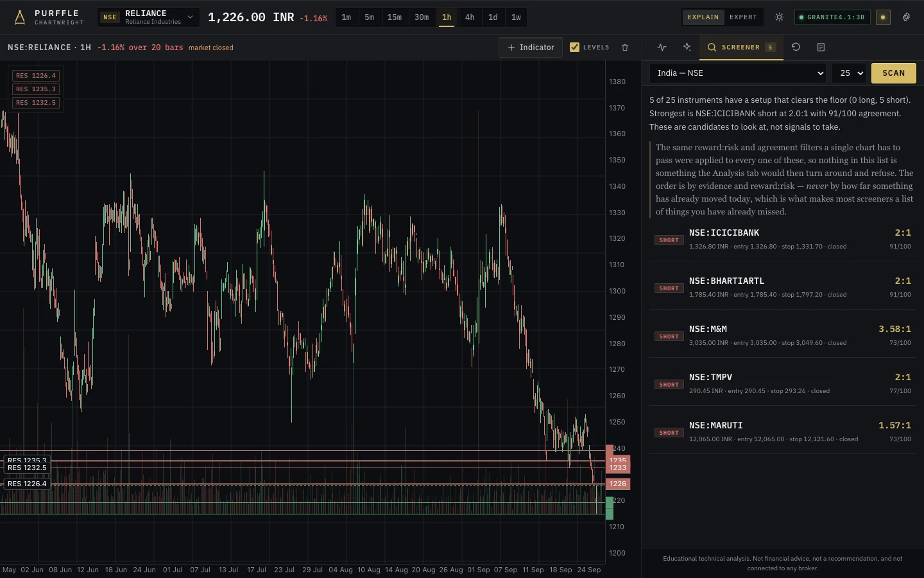Open the sparkle AI tab icon
The height and width of the screenshot is (578, 924).
pos(687,48)
